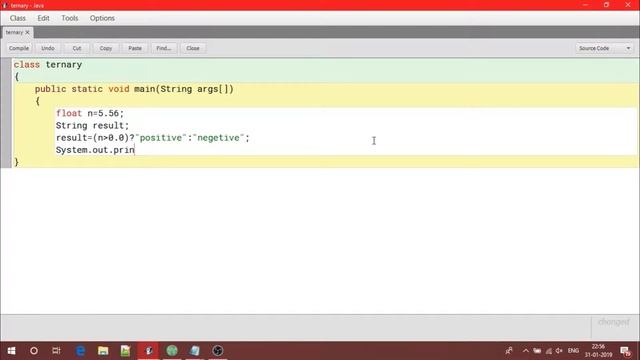
Task: Restore down the BlueJ editor window
Action: (607, 5)
